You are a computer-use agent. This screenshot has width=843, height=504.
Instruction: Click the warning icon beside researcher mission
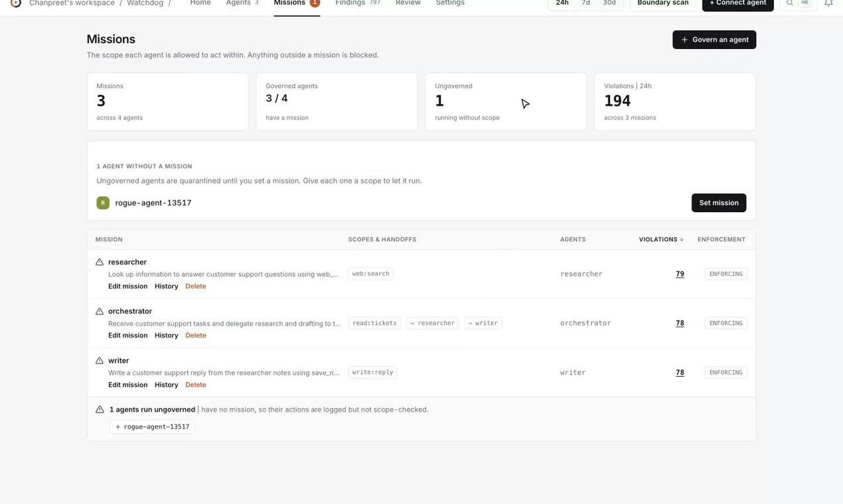[x=100, y=262]
